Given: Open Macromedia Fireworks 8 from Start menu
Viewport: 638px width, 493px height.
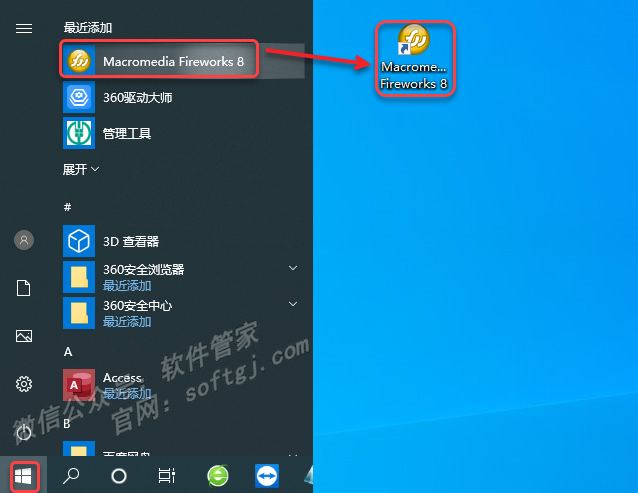Looking at the screenshot, I should point(183,61).
